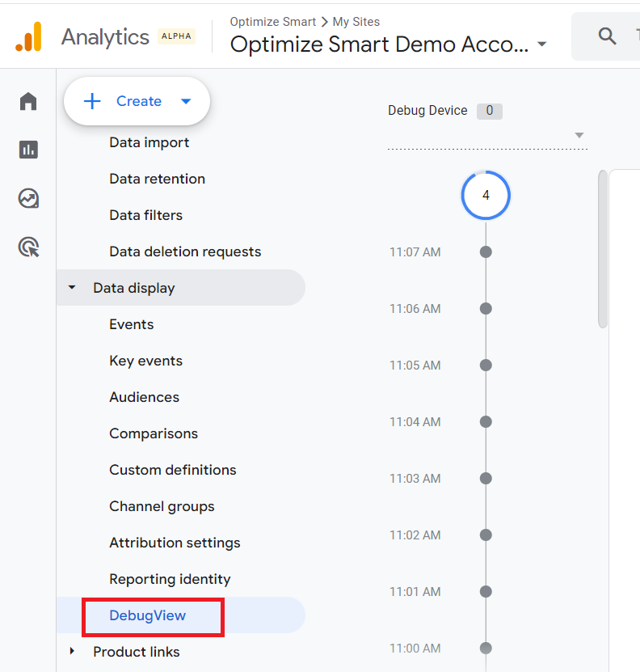640x672 pixels.
Task: Select the 11:00 AM timeline dot
Action: [486, 648]
